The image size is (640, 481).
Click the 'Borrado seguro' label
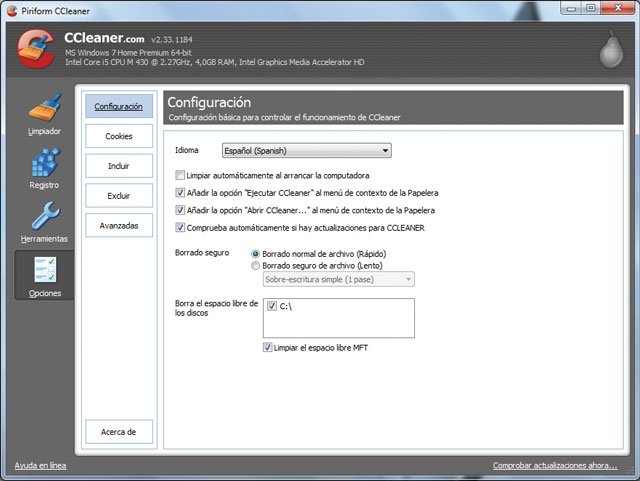(x=202, y=253)
